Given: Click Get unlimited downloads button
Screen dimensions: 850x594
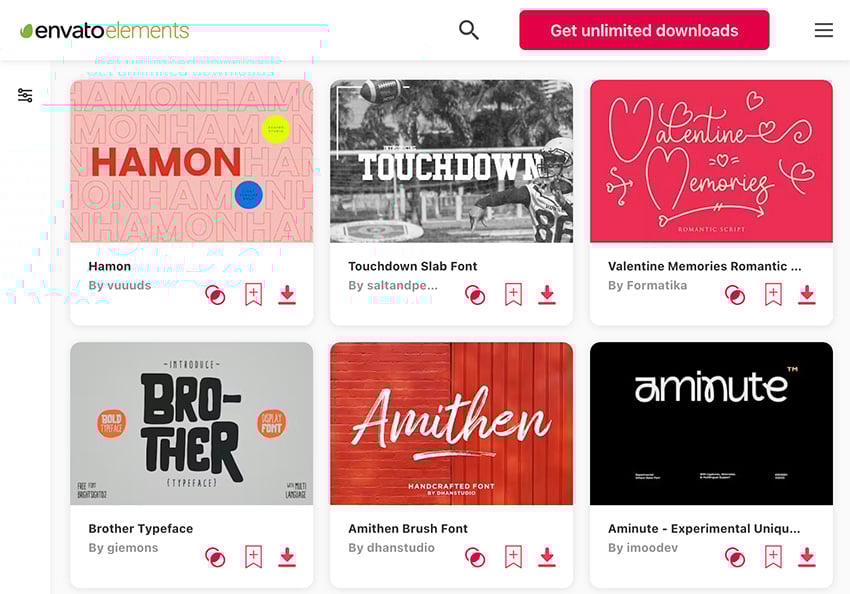Looking at the screenshot, I should pyautogui.click(x=644, y=30).
